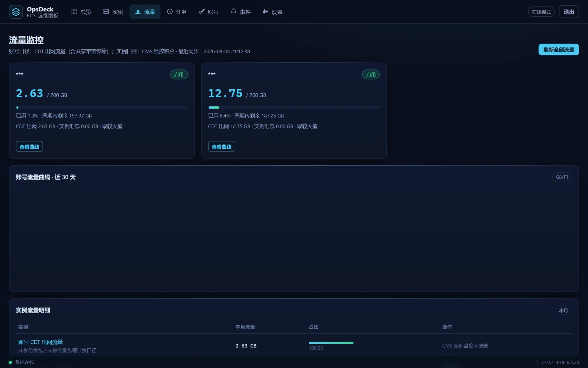Open the 总览 navigation tab
Viewport: 588px width, 368px height.
click(x=81, y=12)
